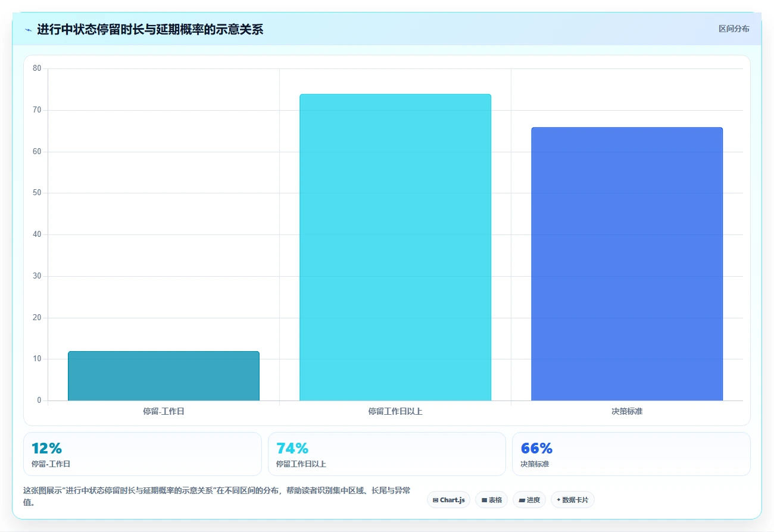Click the y-axis value 10
Viewport: 774px width, 532px height.
tap(37, 359)
